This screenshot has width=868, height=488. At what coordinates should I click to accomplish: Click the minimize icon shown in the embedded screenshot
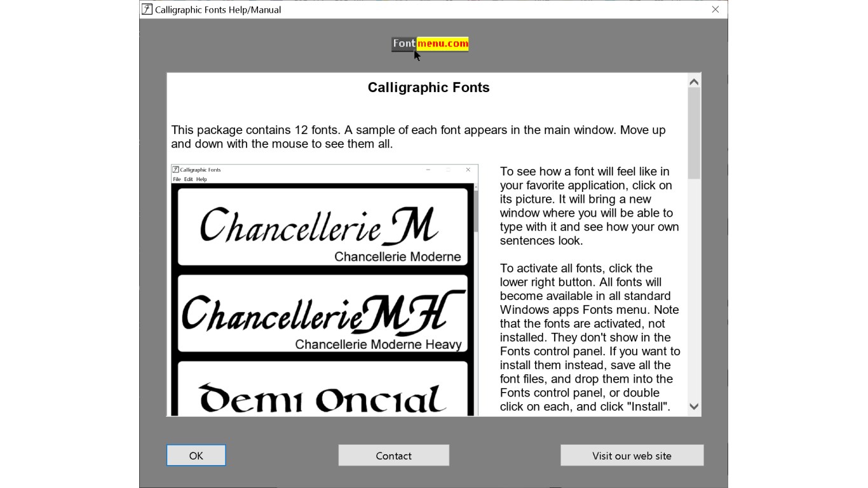click(x=428, y=170)
